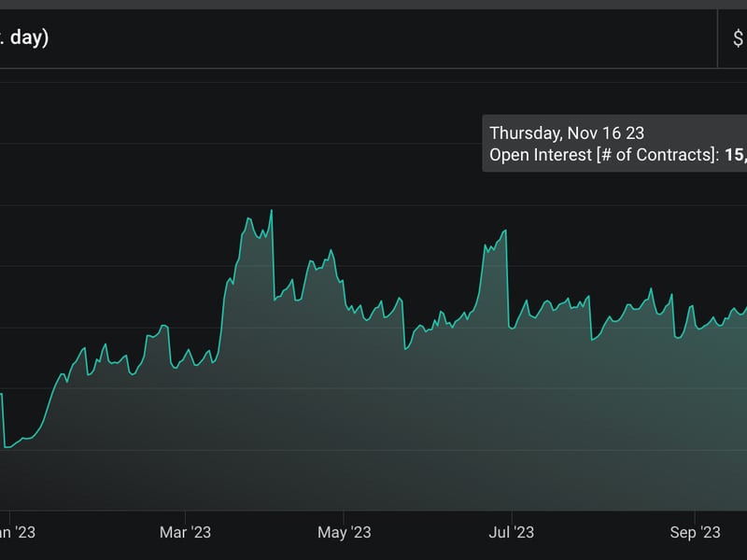Screen dimensions: 747x560
Task: Click the lowest point of the line near Jan '23
Action: point(7,447)
